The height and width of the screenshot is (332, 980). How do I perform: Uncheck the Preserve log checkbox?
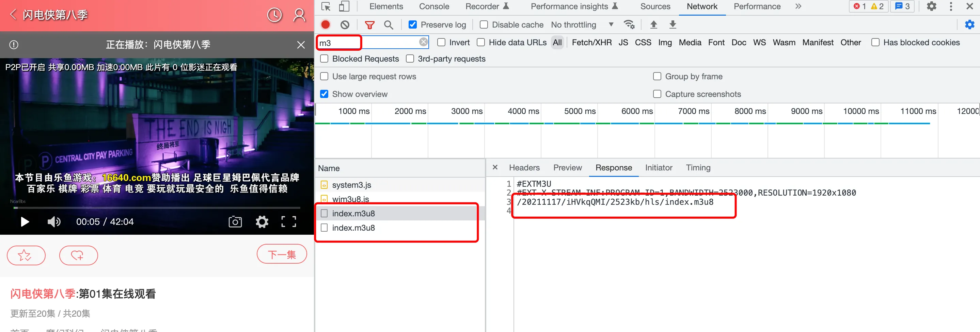tap(412, 25)
